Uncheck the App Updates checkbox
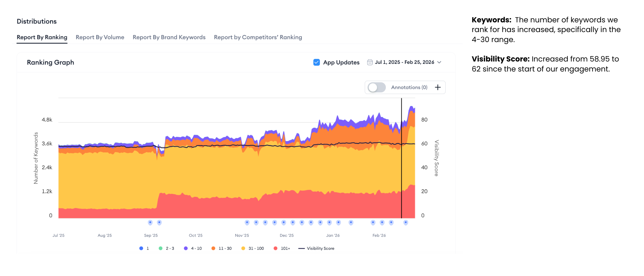The width and height of the screenshot is (644, 276). (316, 62)
